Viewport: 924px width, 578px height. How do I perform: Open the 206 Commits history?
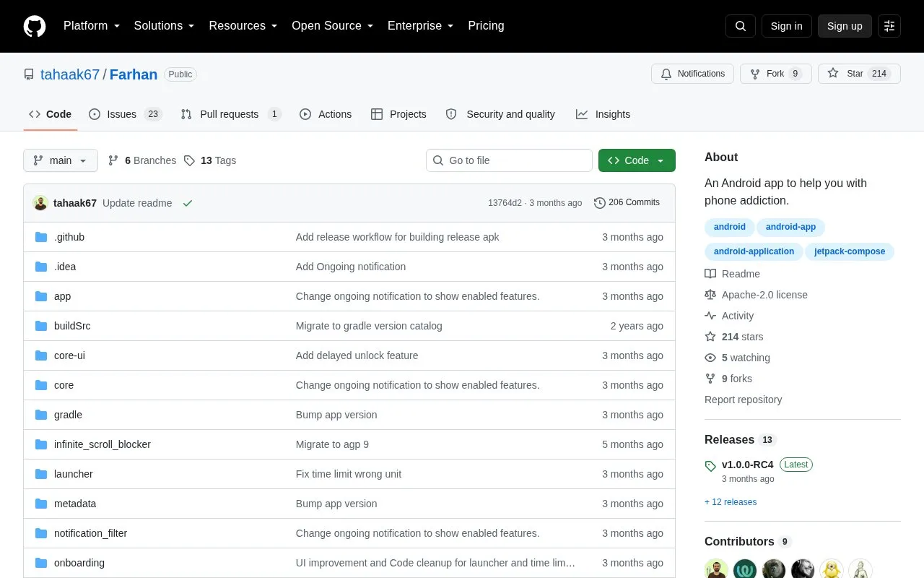tap(627, 202)
